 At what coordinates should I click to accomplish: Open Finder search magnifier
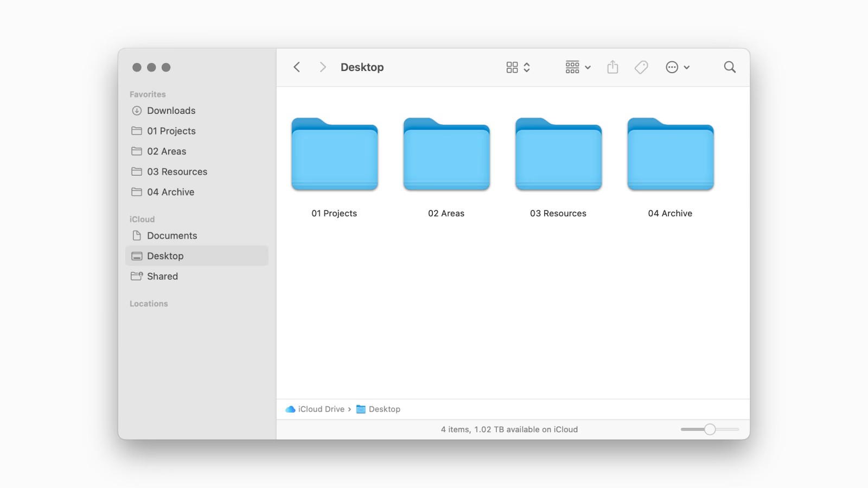(x=730, y=67)
